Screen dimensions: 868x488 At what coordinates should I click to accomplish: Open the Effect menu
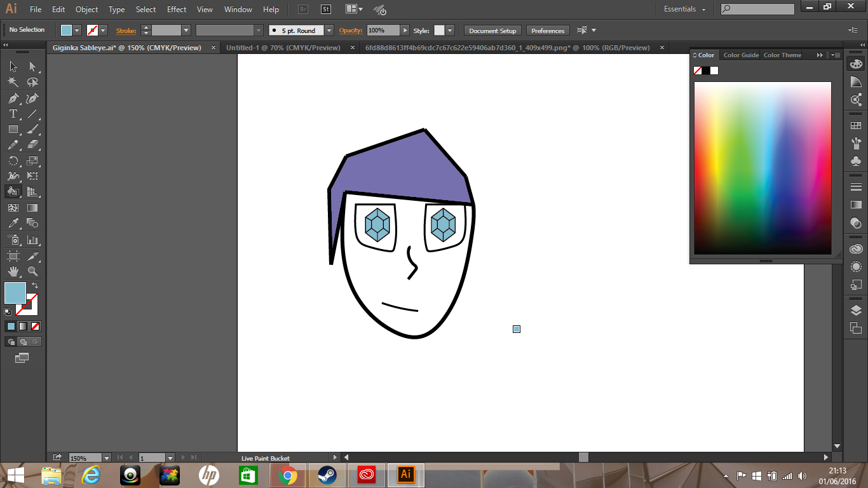click(177, 10)
